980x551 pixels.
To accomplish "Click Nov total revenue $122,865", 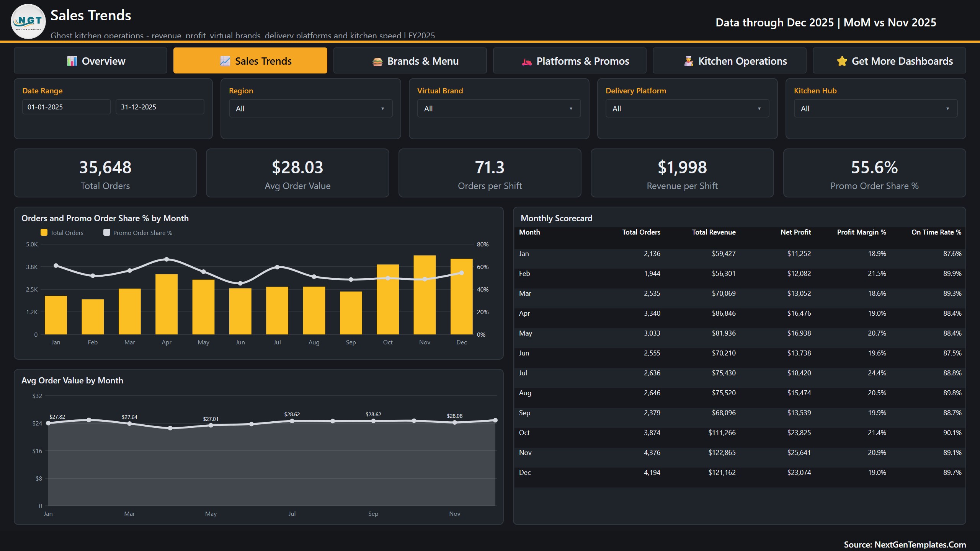I will coord(722,453).
